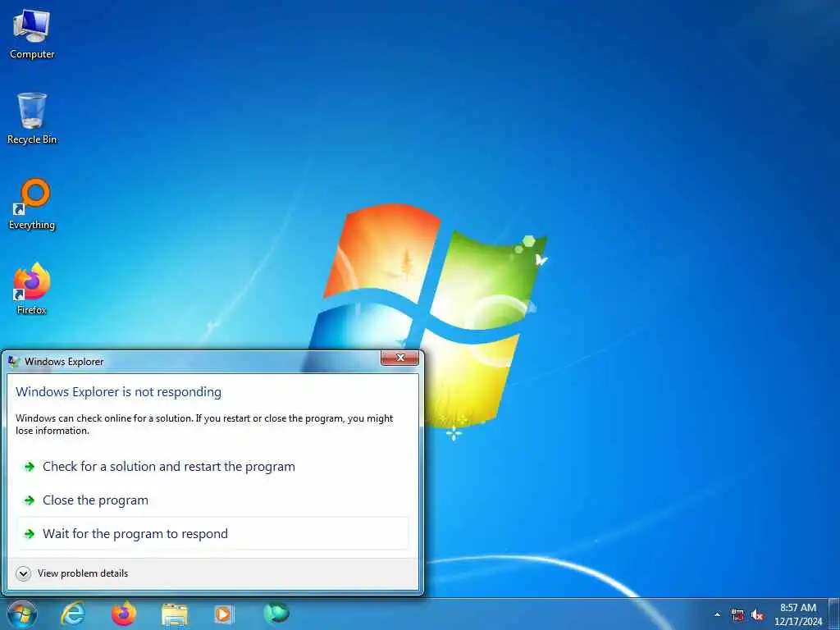This screenshot has width=840, height=630.
Task: Open Windows Media Player from the taskbar
Action: tap(223, 614)
